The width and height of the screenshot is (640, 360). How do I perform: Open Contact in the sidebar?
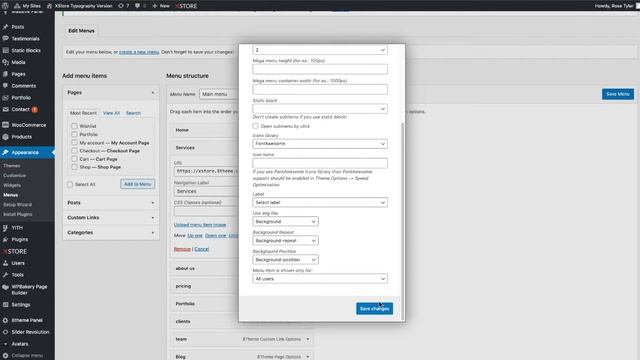[x=20, y=109]
